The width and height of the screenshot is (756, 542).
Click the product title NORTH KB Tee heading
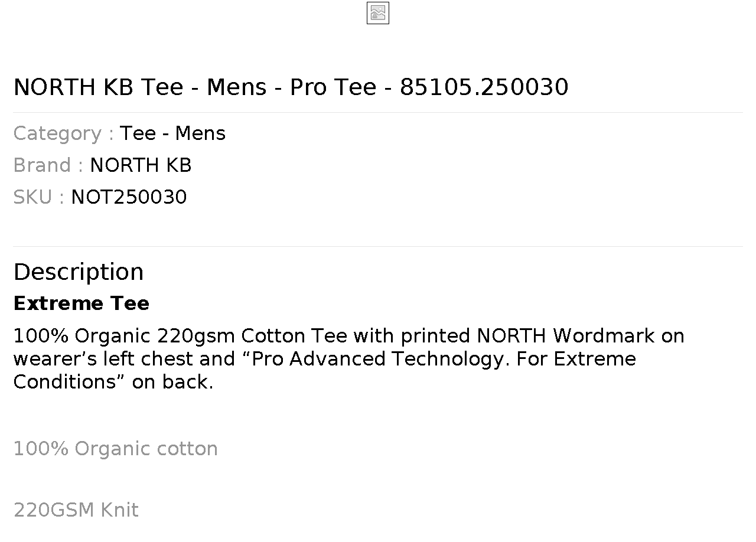tap(291, 87)
